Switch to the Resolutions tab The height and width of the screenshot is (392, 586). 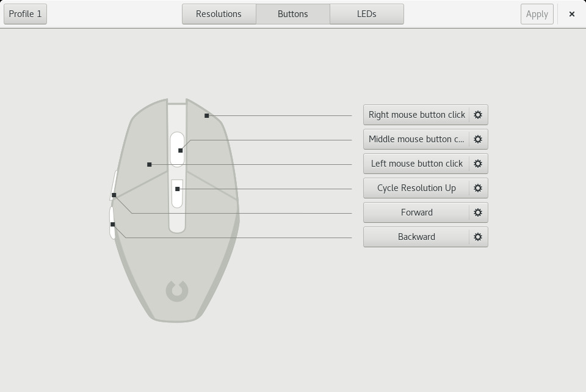coord(219,14)
